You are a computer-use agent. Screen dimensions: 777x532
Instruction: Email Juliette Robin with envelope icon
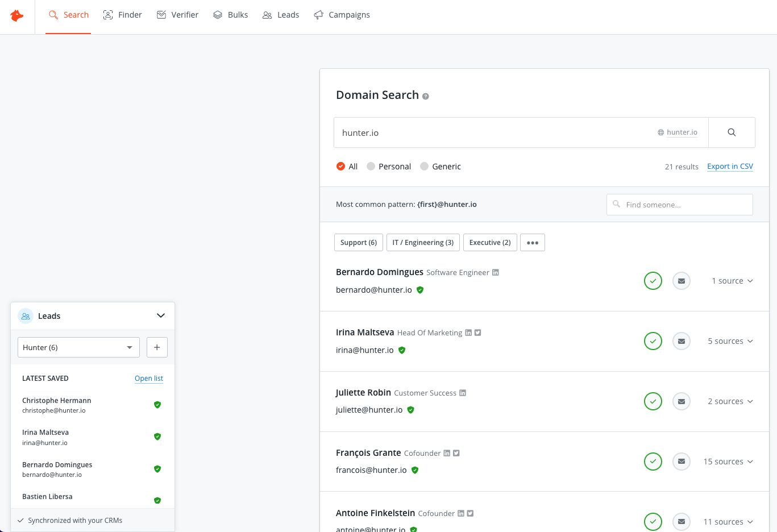(682, 401)
